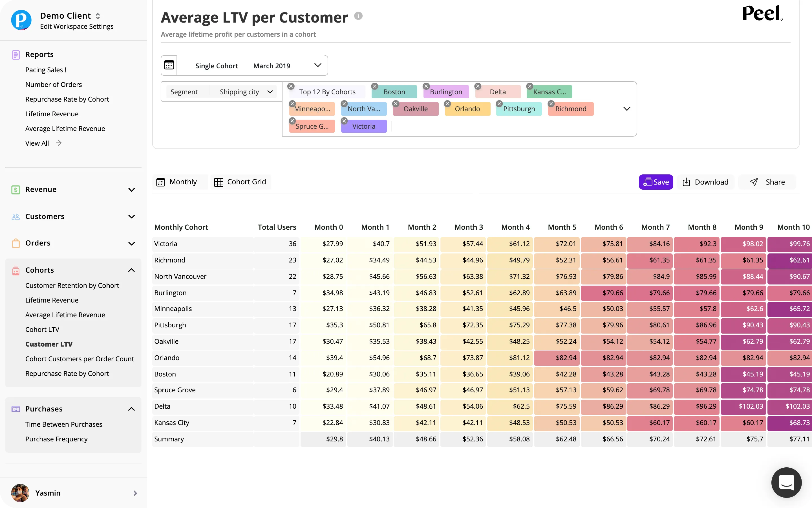This screenshot has width=812, height=508.
Task: Open the workspace switcher next to Demo Client
Action: [x=98, y=16]
